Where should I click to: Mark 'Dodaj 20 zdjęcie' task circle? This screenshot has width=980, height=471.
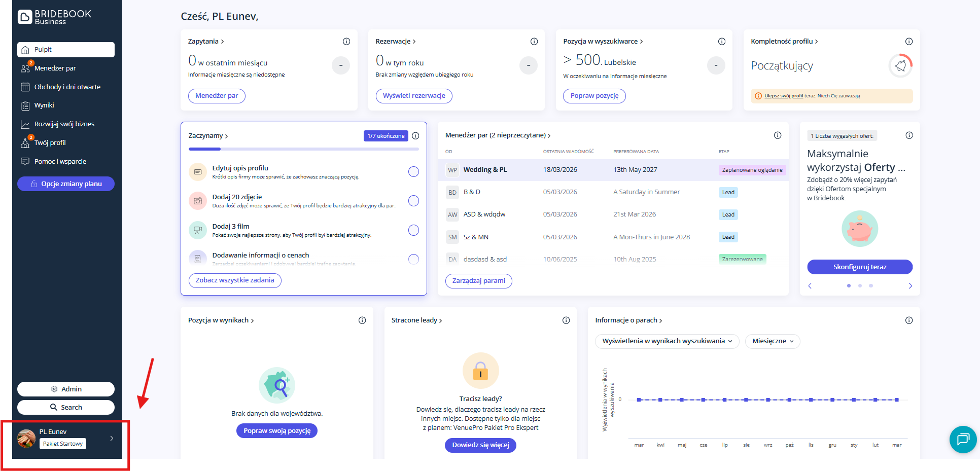tap(413, 201)
